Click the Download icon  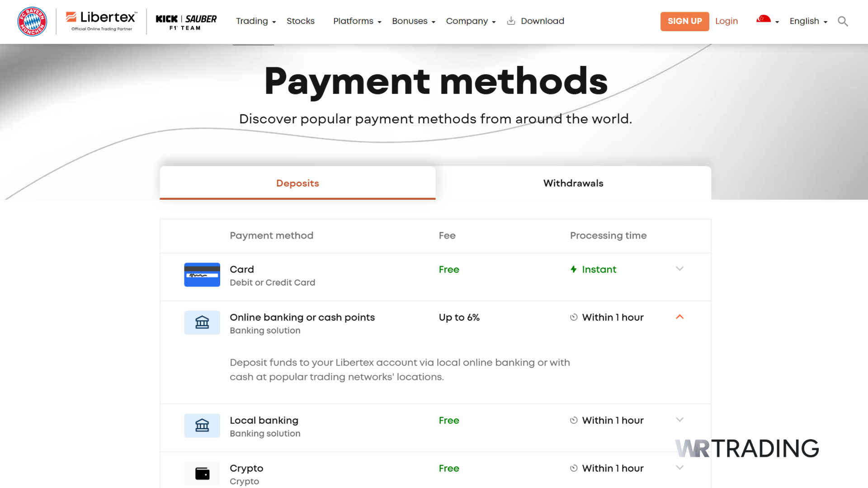click(511, 21)
